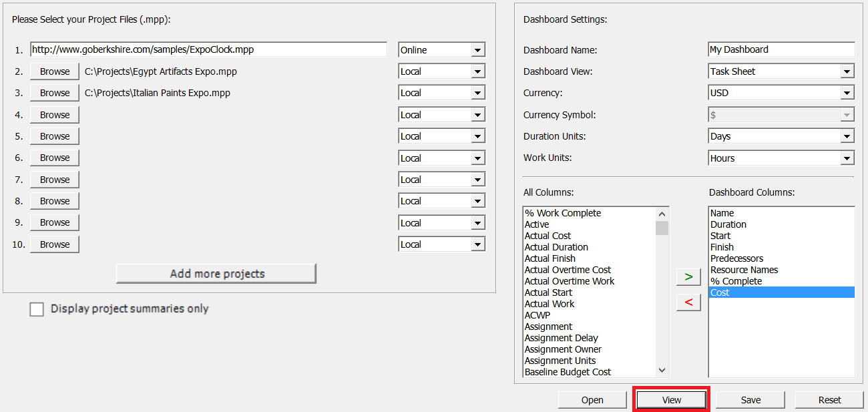Change project 3 location type from Local
This screenshot has height=412, width=868.
(x=478, y=92)
